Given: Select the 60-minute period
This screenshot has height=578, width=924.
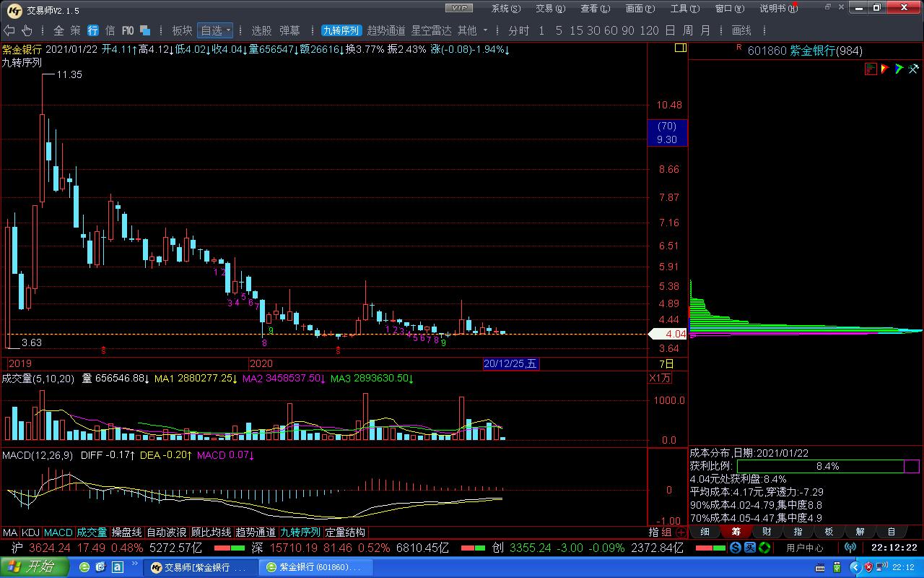Looking at the screenshot, I should (x=611, y=30).
